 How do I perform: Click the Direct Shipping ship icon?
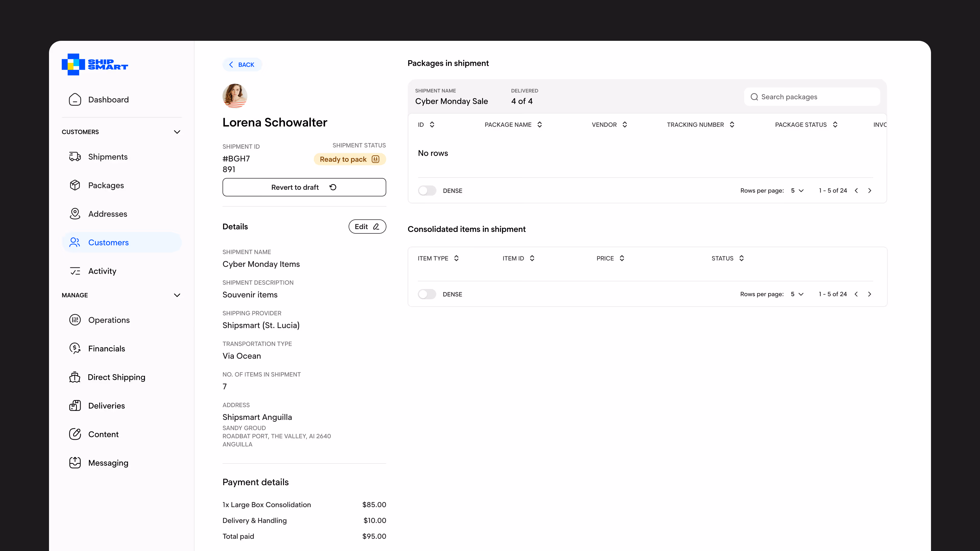(x=75, y=377)
